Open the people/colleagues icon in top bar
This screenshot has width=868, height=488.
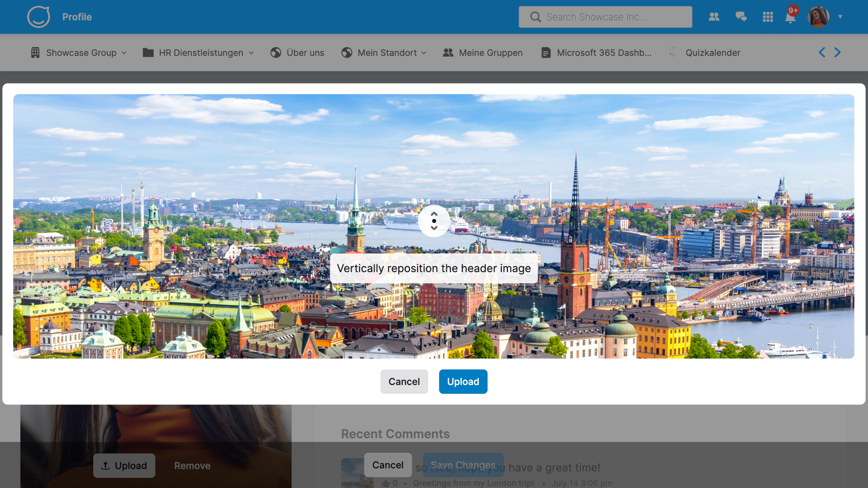tap(713, 16)
